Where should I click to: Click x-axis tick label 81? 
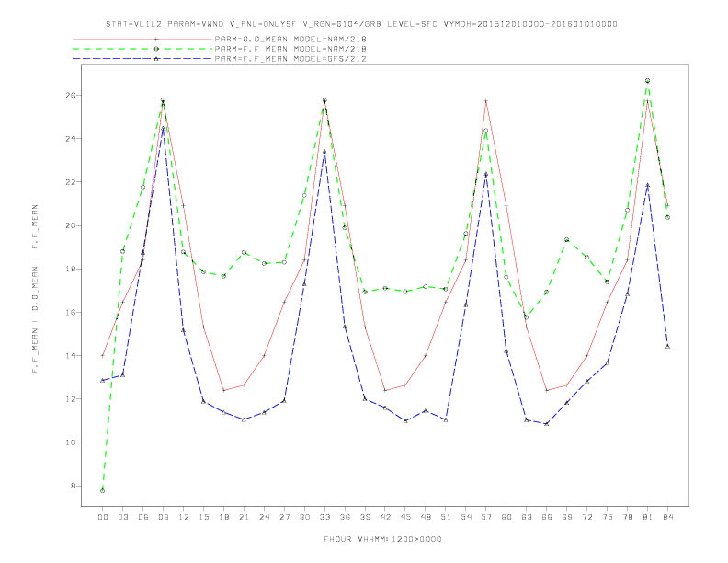click(648, 517)
